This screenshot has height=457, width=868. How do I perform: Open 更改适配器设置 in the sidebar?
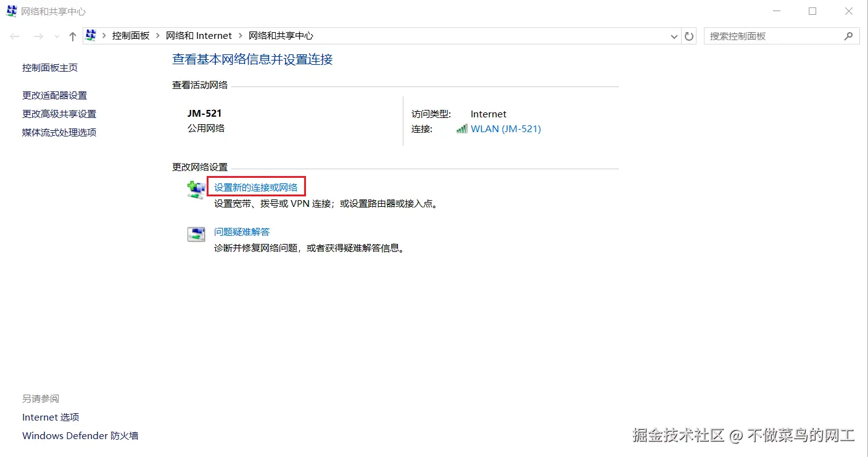[x=54, y=95]
